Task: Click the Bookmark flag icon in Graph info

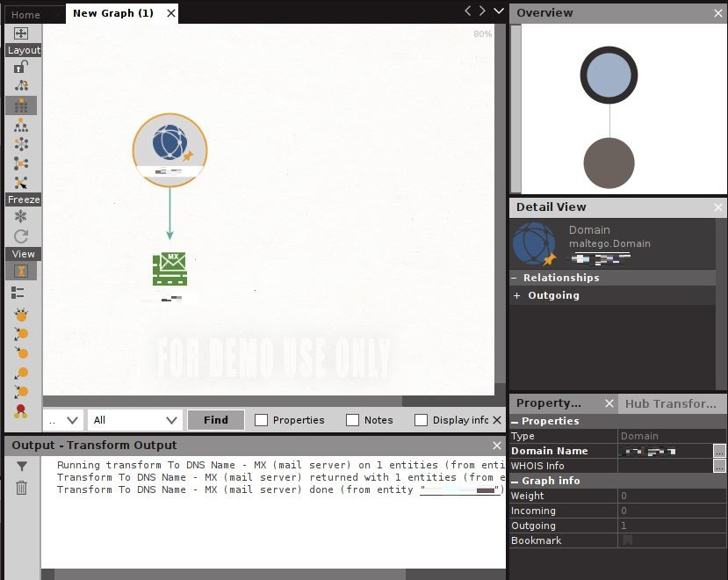Action: 628,540
